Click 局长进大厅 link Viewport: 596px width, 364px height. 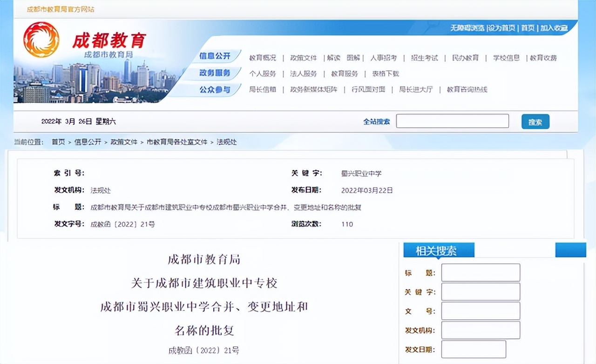416,89
